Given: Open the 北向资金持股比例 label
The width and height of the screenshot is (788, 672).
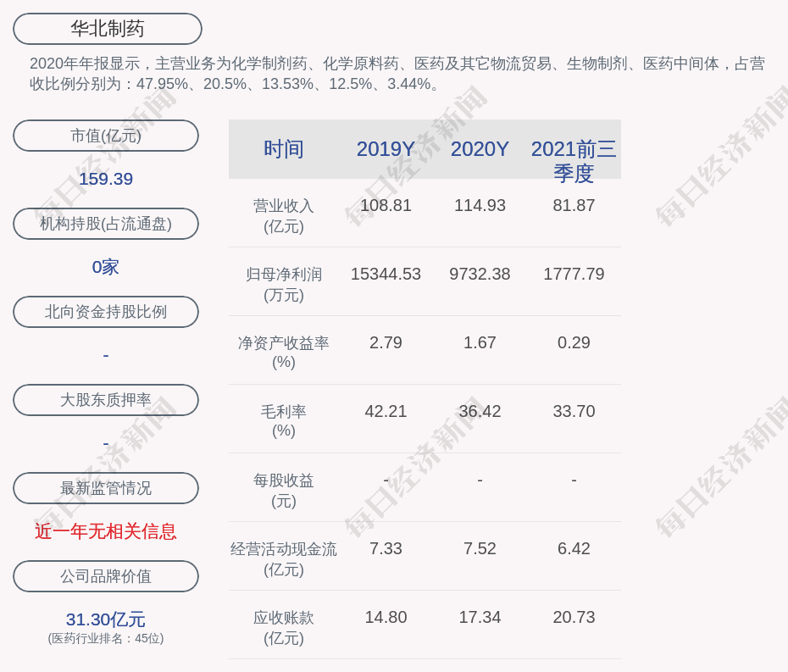Looking at the screenshot, I should (x=106, y=312).
